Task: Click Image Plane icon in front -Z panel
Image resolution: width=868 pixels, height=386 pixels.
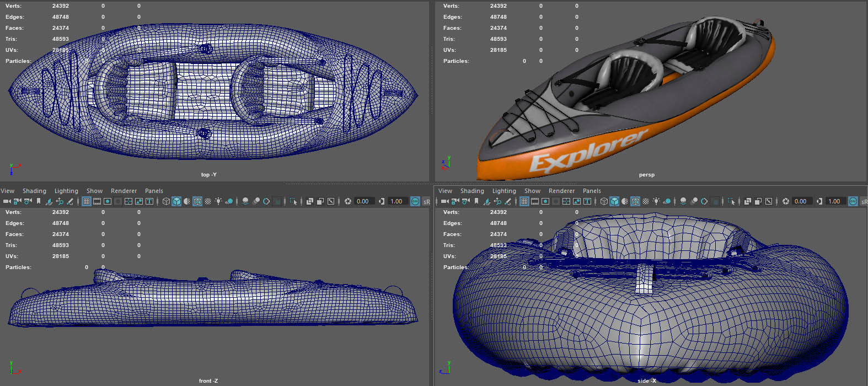Action: [x=49, y=201]
